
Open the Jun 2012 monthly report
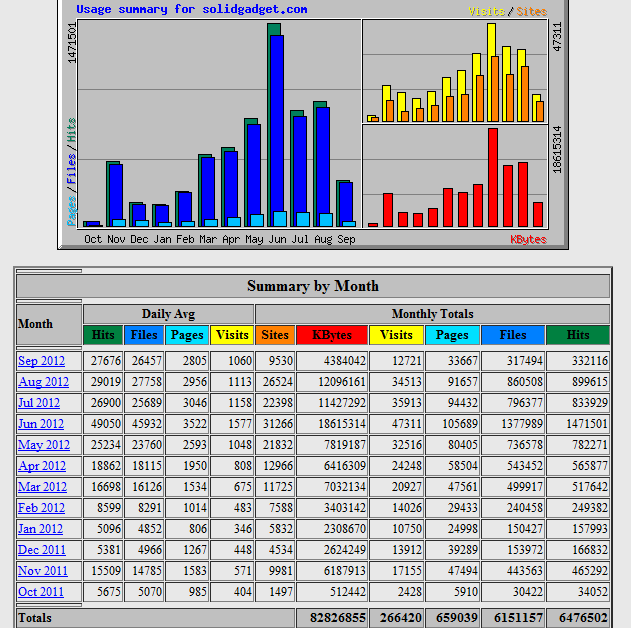tap(41, 424)
